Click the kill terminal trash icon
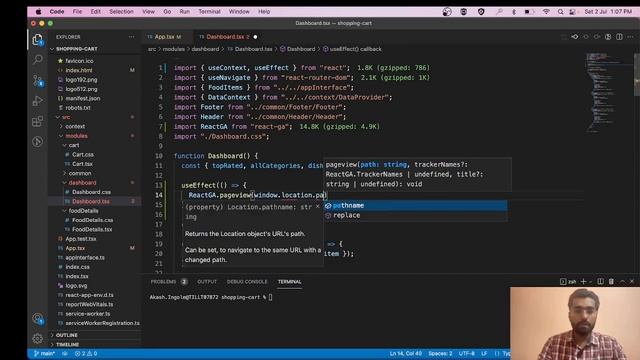 click(611, 282)
